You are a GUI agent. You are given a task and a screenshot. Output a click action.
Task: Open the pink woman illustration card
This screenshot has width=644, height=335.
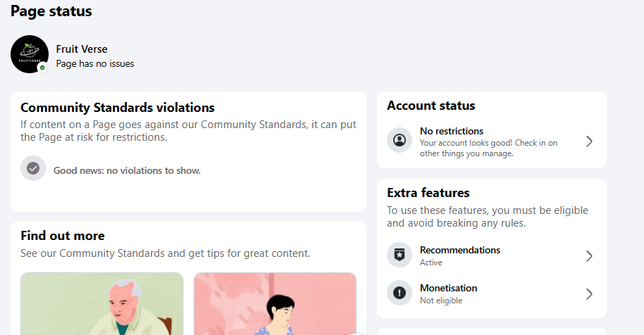275,304
